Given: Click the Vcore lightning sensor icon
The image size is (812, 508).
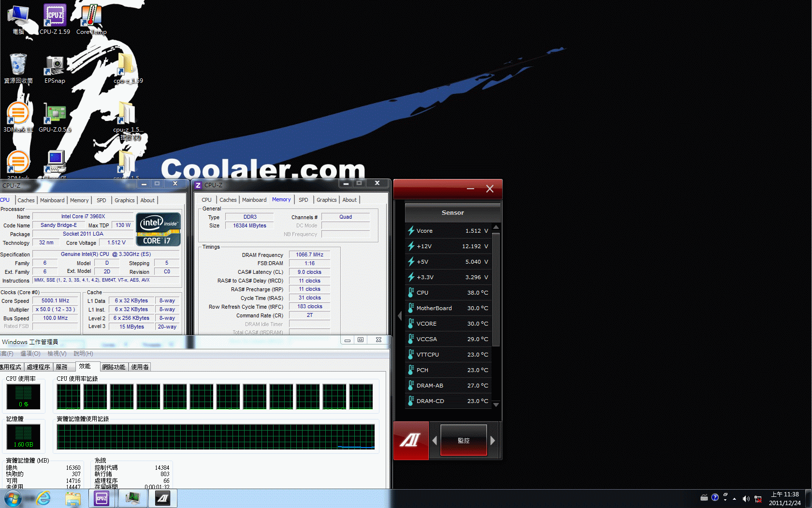Looking at the screenshot, I should coord(411,231).
